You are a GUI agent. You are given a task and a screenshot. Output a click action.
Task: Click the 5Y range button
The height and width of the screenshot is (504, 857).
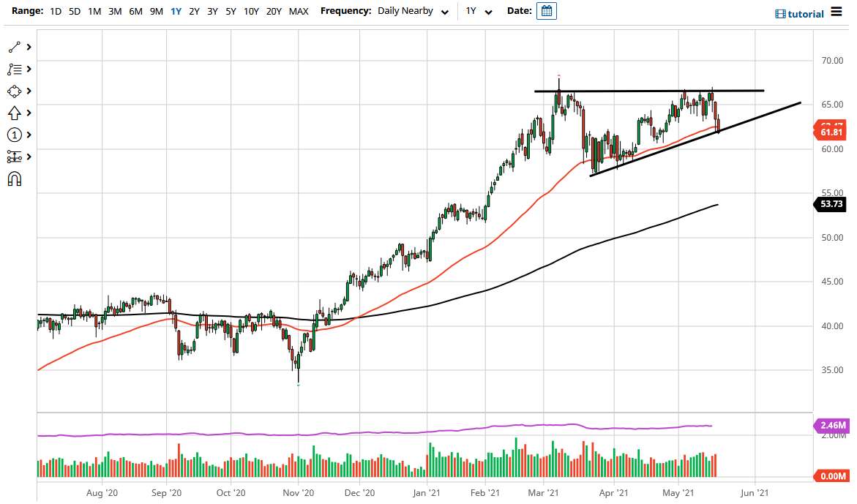point(231,12)
